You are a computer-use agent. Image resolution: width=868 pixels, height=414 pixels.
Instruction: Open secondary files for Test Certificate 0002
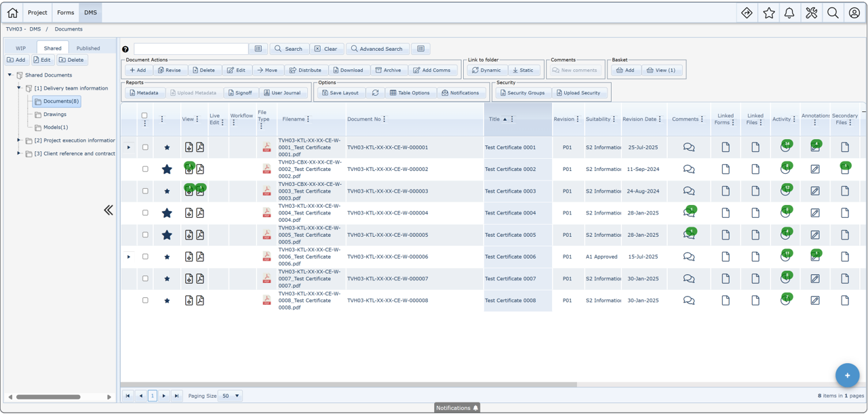coord(845,169)
